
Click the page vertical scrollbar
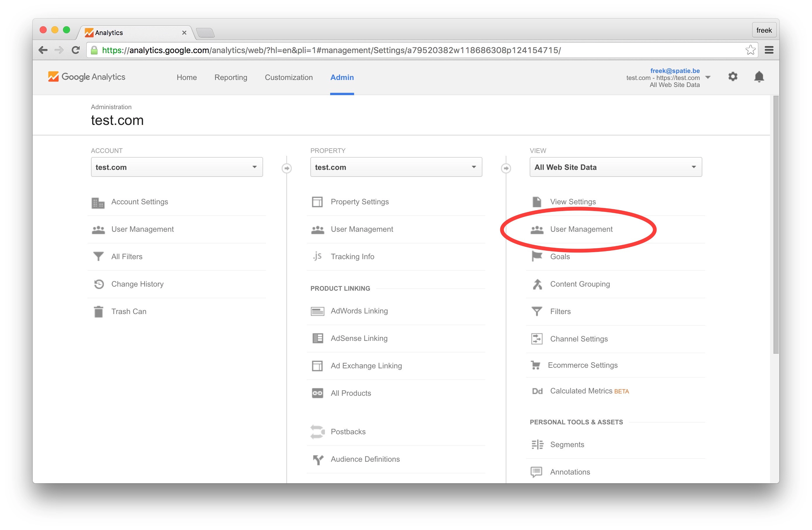tap(776, 225)
